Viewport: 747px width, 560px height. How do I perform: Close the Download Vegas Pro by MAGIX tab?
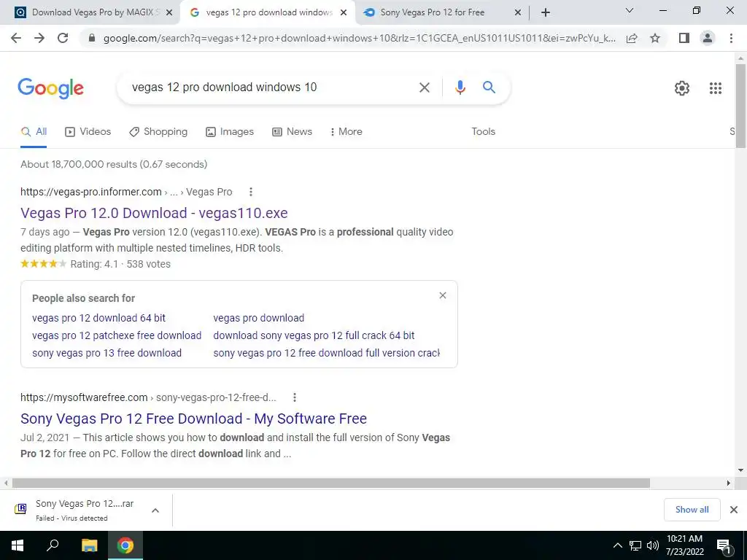pyautogui.click(x=169, y=12)
